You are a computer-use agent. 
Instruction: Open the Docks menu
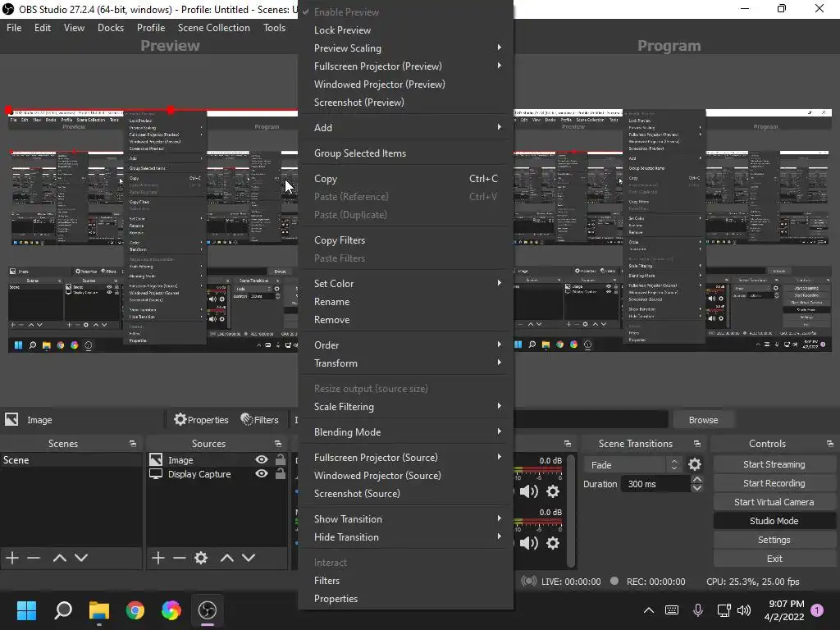point(111,28)
